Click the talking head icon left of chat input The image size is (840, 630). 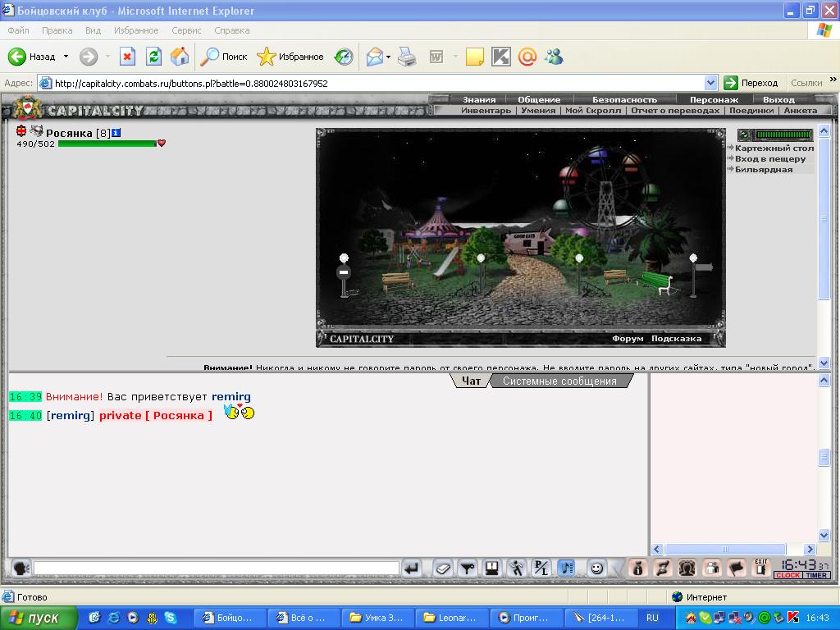21,568
